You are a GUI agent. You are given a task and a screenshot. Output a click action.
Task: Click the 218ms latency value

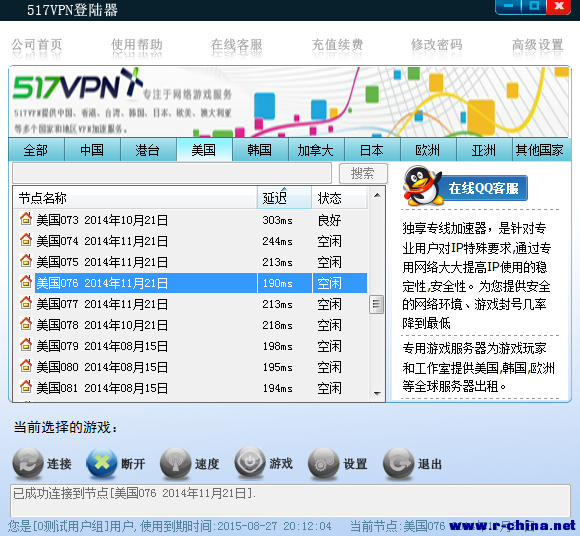(277, 325)
